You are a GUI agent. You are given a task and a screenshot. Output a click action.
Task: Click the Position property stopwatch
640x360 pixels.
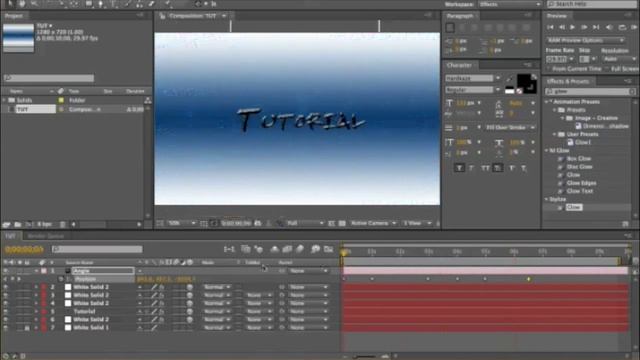61,279
